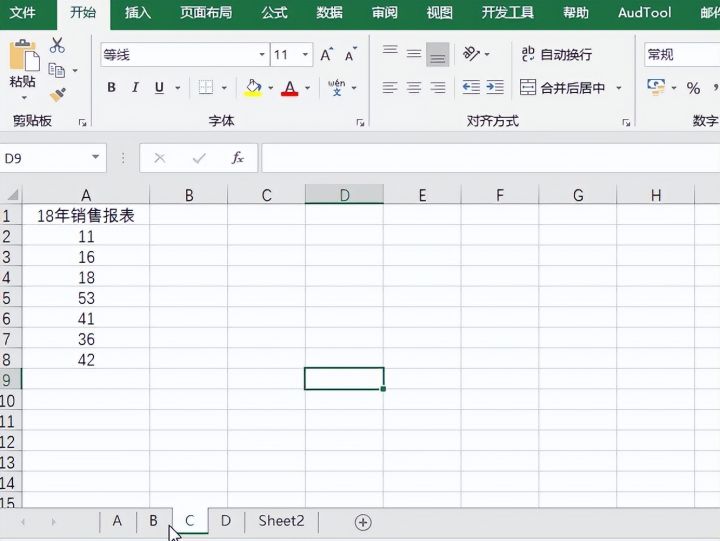Screen dimensions: 720x541
Task: Open the text orientation tool
Action: click(x=471, y=54)
